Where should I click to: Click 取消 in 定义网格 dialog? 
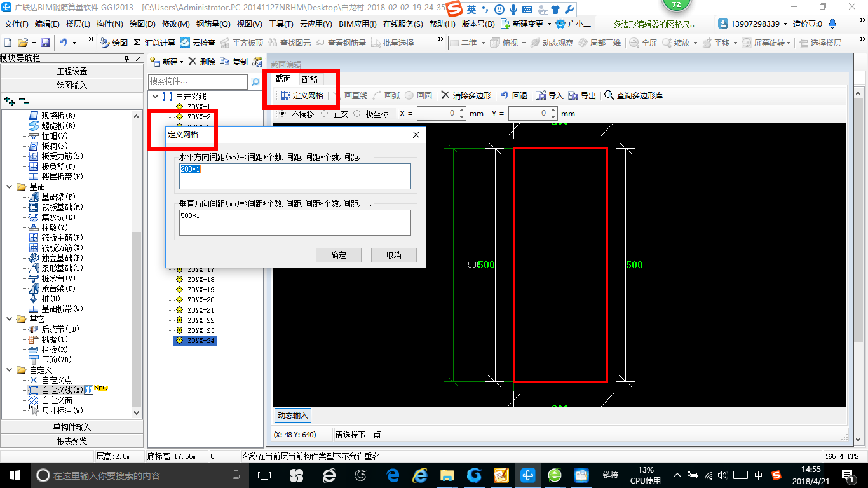click(394, 255)
